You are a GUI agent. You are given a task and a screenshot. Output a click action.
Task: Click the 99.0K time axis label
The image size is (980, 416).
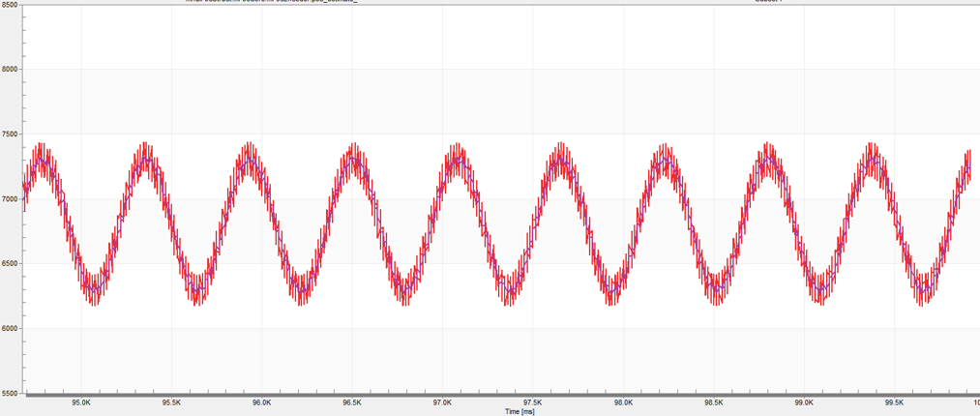(x=804, y=402)
